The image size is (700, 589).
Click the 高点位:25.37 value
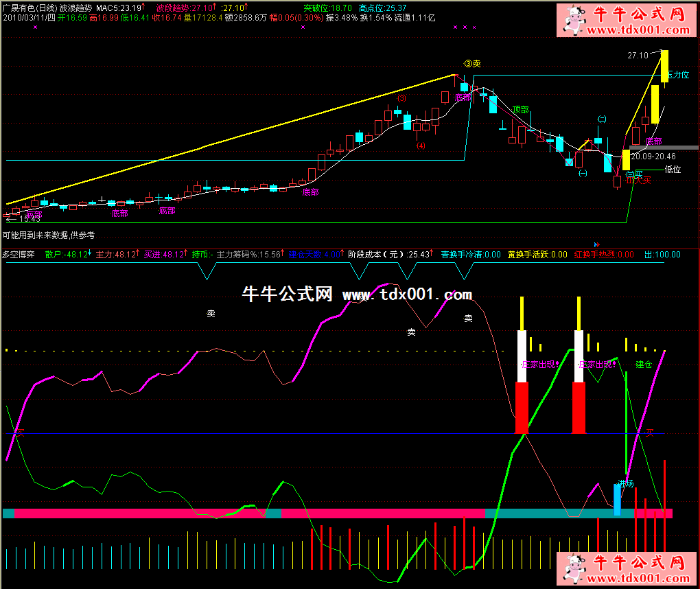pos(382,8)
